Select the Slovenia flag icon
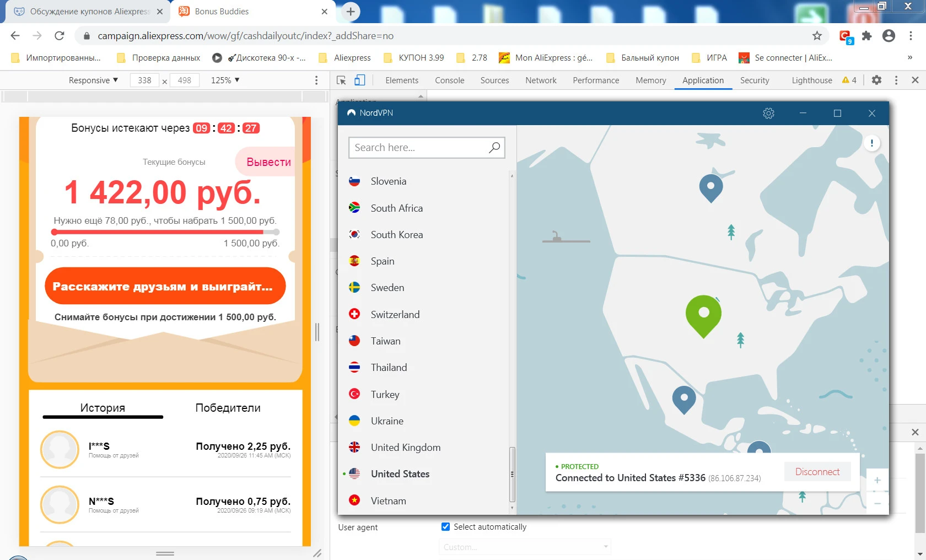This screenshot has height=560, width=926. [354, 181]
